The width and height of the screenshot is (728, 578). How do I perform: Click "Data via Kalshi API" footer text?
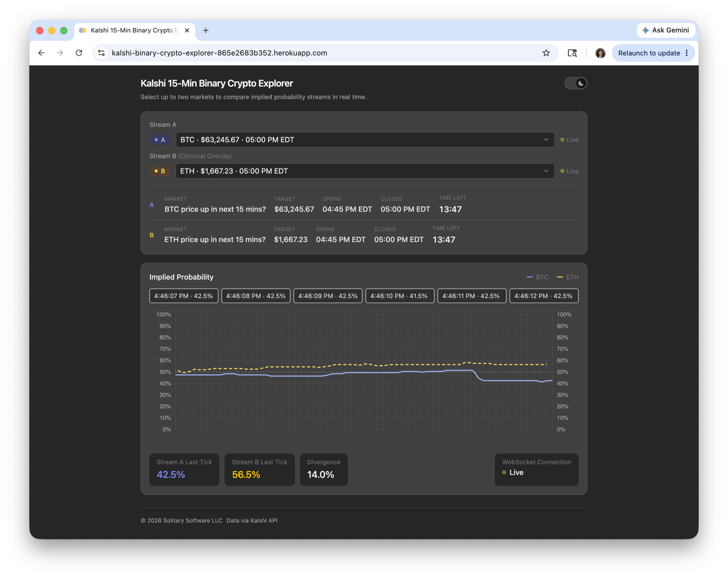[252, 521]
